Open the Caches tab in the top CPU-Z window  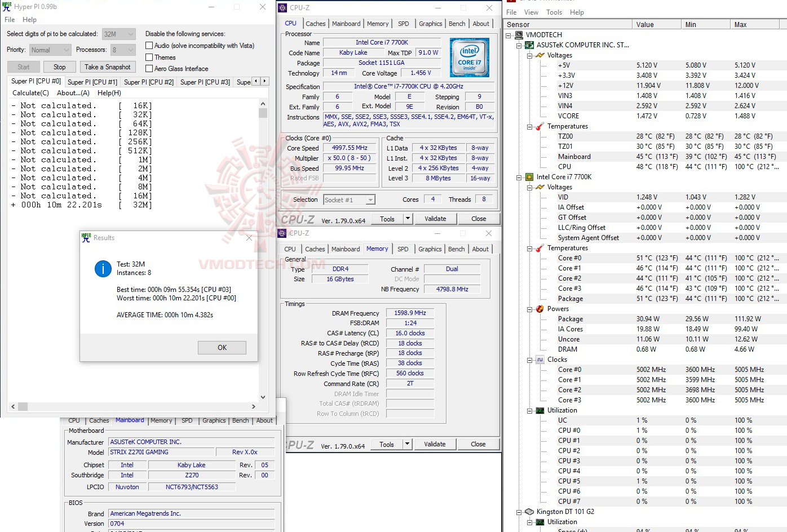316,24
